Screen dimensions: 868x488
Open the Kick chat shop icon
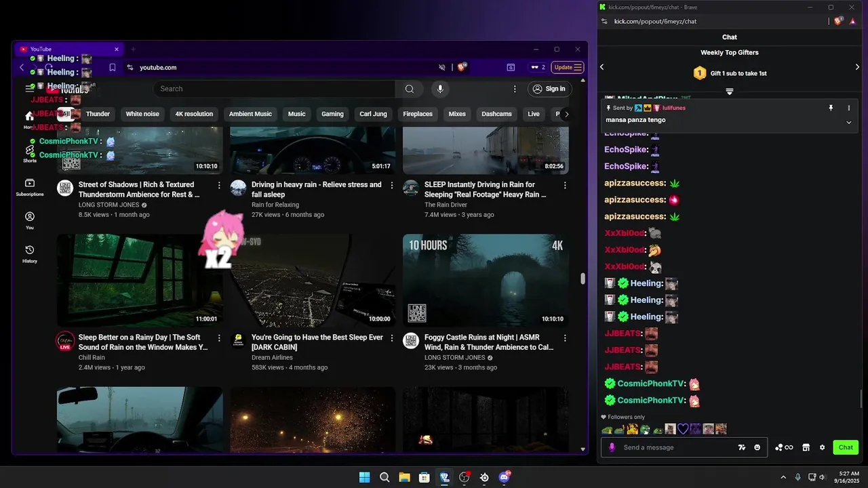[x=806, y=447]
